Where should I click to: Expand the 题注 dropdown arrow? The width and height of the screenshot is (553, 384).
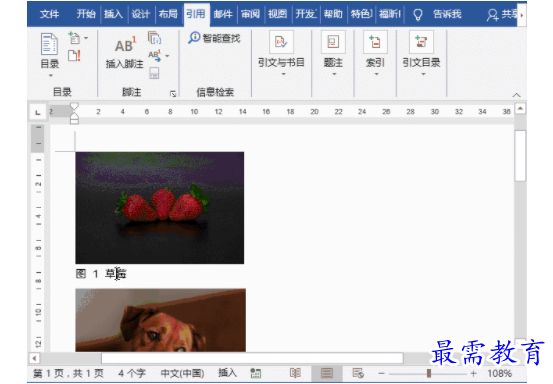tap(334, 74)
